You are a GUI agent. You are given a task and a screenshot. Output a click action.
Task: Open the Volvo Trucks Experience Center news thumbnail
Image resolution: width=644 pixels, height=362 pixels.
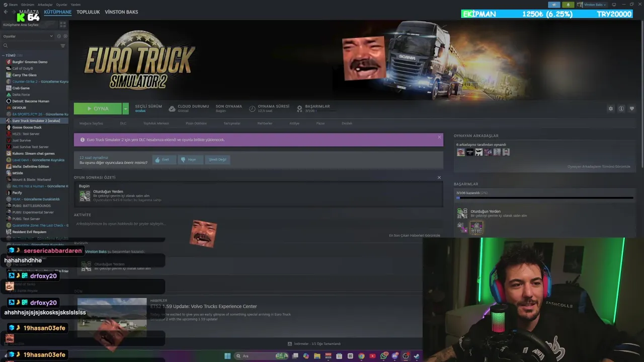point(112,317)
